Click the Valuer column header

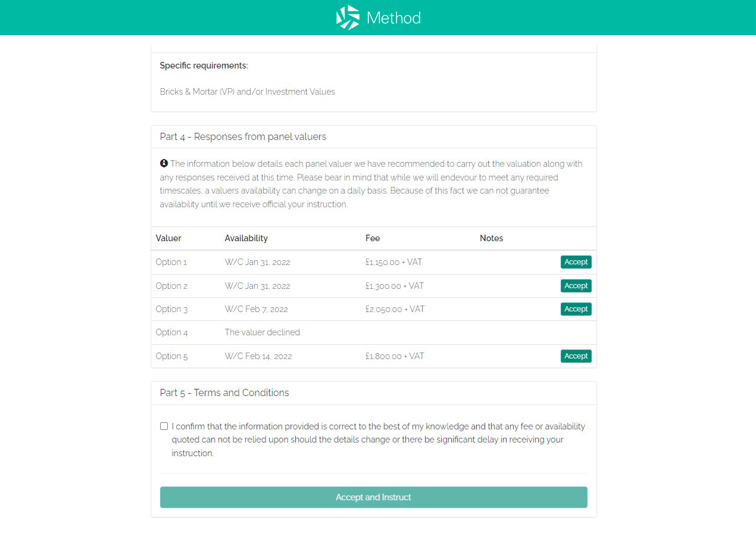click(x=168, y=238)
